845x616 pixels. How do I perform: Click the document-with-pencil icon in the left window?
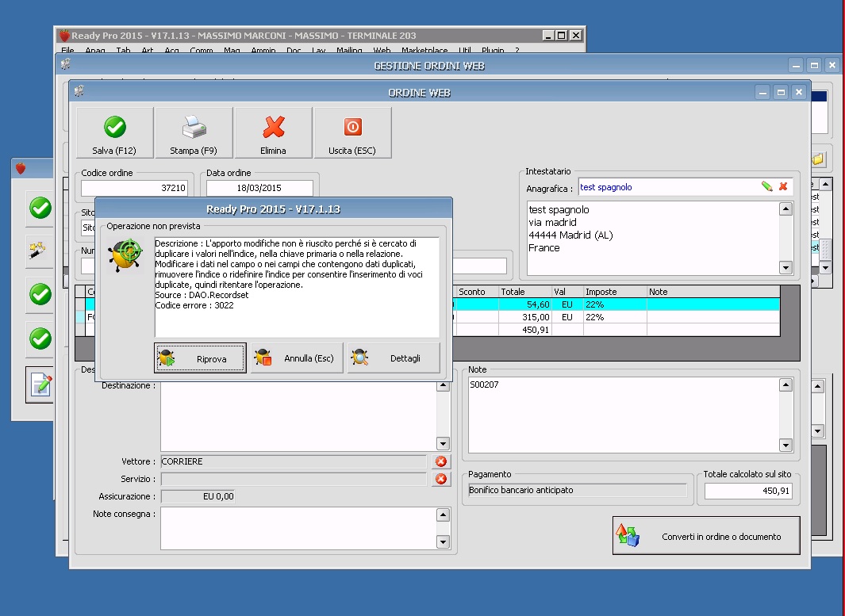40,385
